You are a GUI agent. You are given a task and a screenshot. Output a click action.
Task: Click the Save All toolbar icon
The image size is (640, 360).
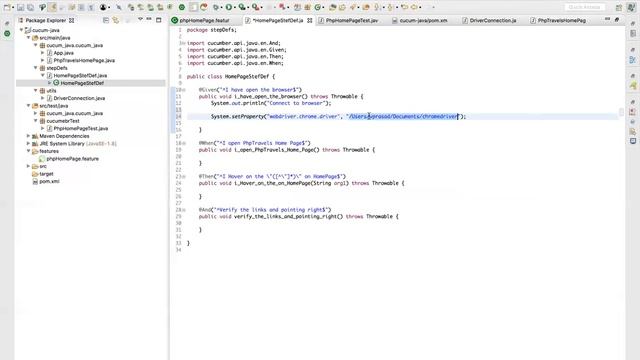click(30, 7)
